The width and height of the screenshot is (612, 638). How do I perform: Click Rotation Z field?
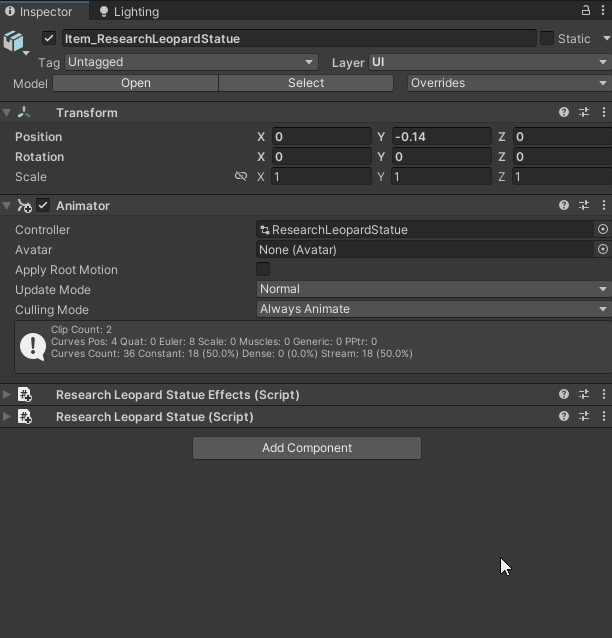[562, 156]
